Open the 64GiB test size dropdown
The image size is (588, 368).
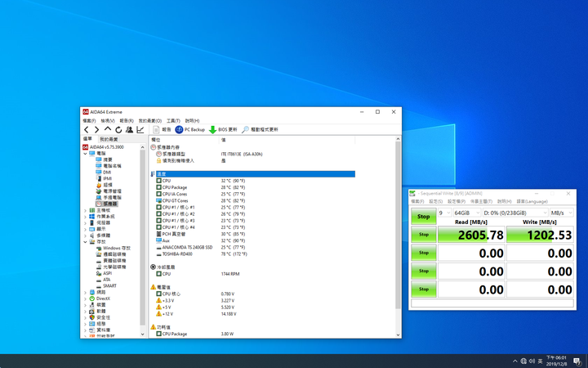[467, 213]
